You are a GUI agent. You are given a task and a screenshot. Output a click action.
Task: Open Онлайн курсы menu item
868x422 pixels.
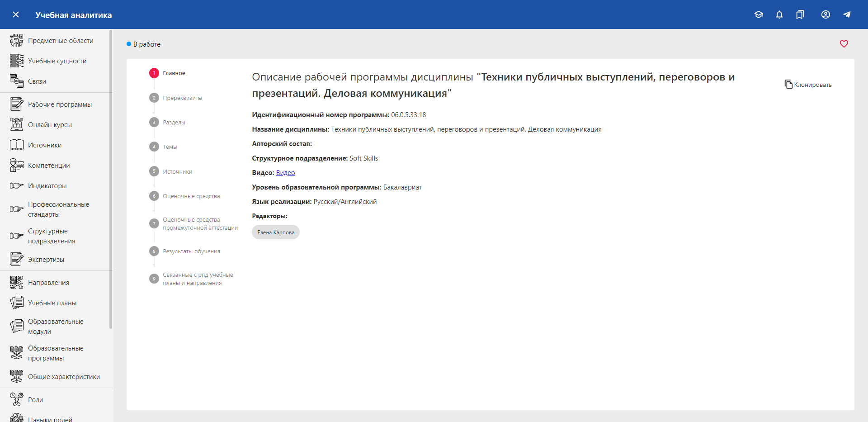tap(57, 124)
